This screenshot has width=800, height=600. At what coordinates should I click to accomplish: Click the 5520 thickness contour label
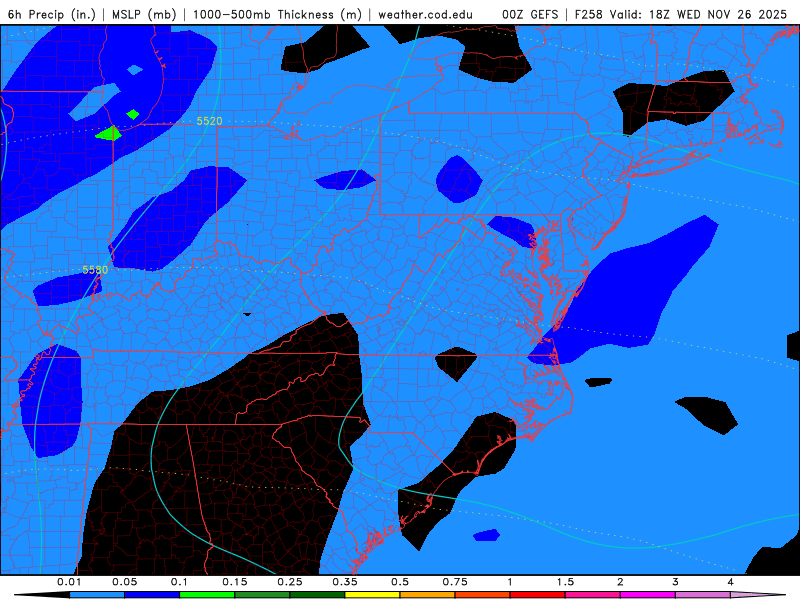[209, 121]
